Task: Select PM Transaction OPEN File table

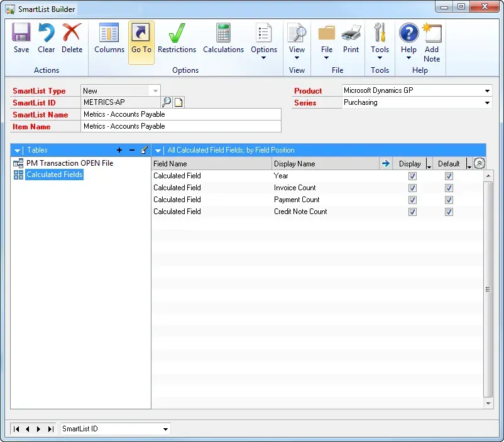Action: (x=69, y=163)
